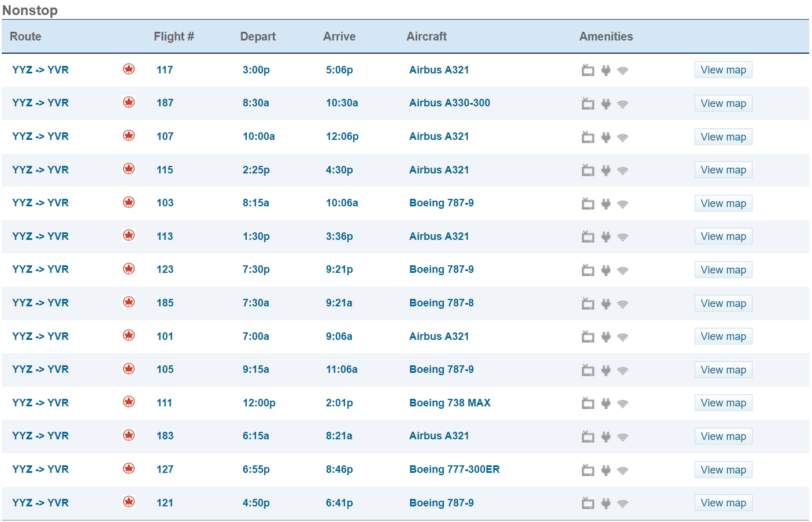
Task: Open the Boeing 777-300ER aircraft link
Action: pos(454,469)
